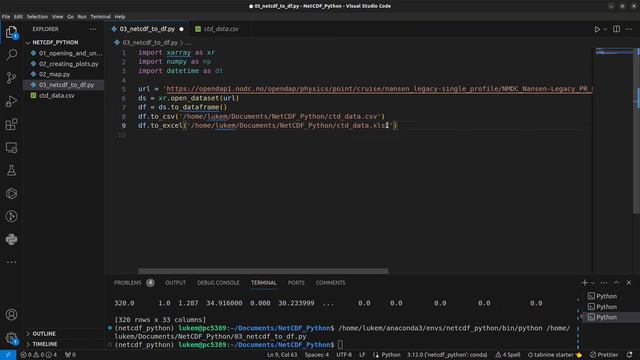The width and height of the screenshot is (640, 360).
Task: Open the Run and Debug view
Action: click(11, 101)
